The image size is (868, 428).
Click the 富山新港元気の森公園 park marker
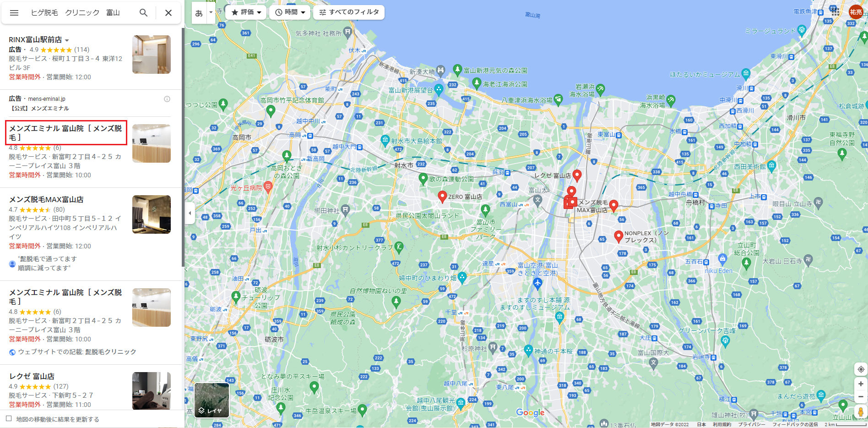(x=457, y=70)
